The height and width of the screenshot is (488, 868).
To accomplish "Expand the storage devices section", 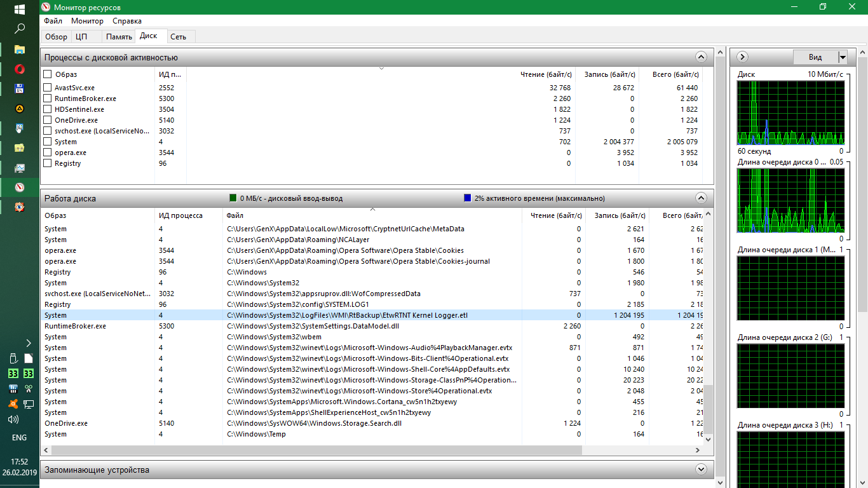I will click(701, 470).
